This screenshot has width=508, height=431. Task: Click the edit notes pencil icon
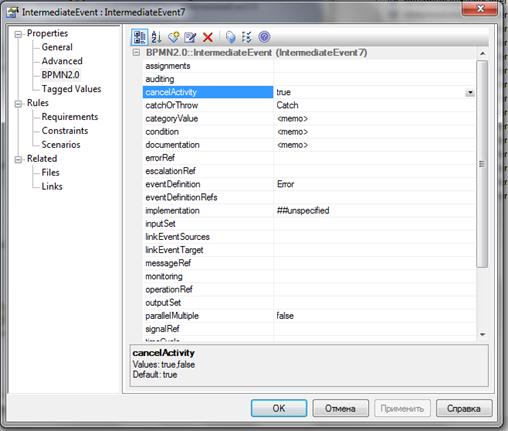click(x=190, y=37)
